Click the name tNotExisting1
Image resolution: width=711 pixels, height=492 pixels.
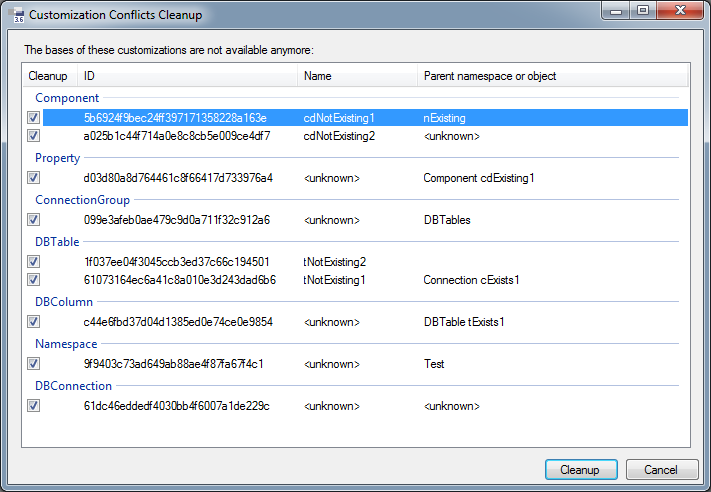coord(335,280)
